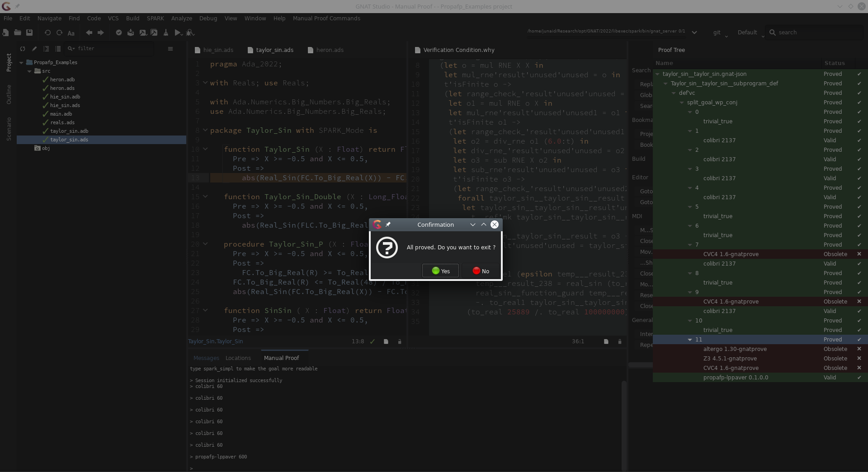The height and width of the screenshot is (472, 868).
Task: Fold function Taylor_Sin_Double block
Action: coord(205,197)
